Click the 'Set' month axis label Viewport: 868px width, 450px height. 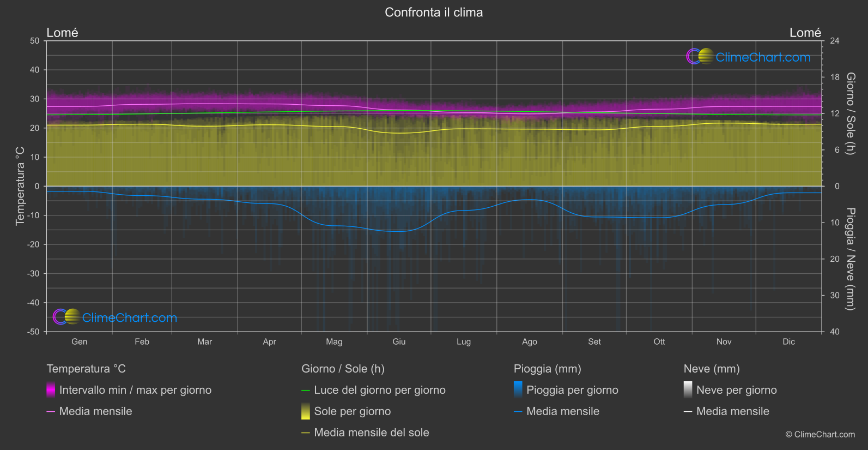pos(594,341)
